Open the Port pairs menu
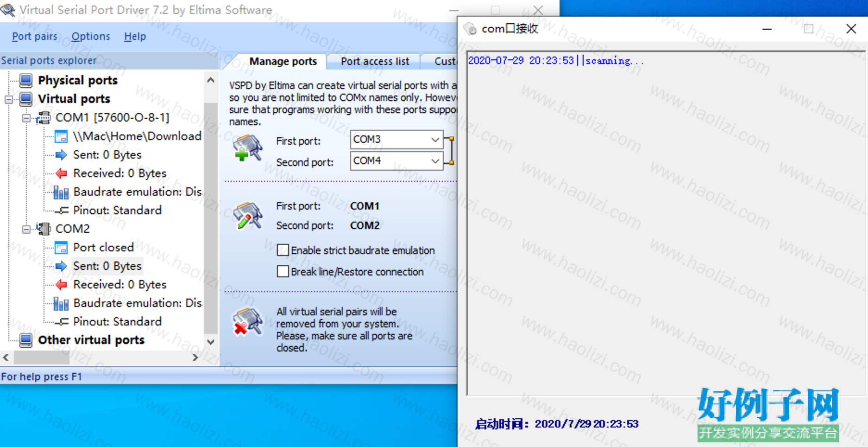 coord(34,37)
